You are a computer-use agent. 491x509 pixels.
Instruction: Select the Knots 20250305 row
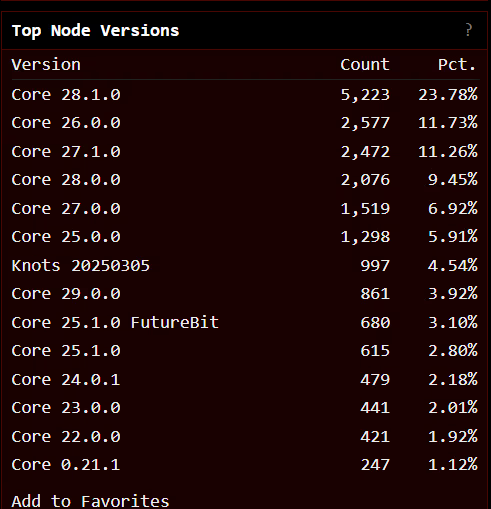click(x=245, y=266)
